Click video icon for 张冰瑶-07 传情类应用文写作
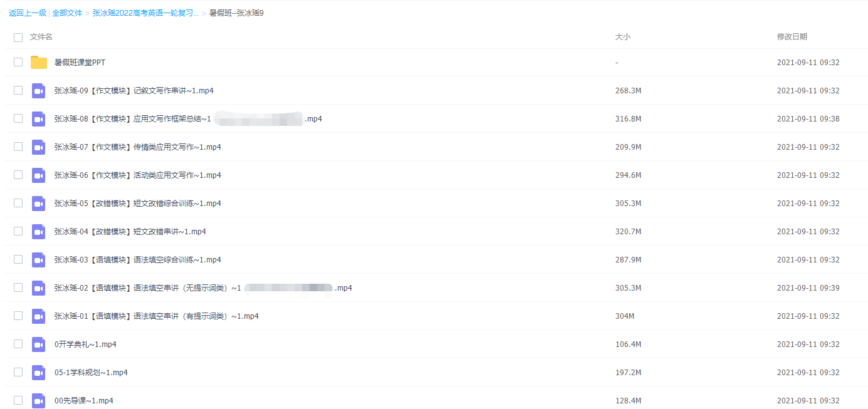This screenshot has height=409, width=868. (x=39, y=147)
